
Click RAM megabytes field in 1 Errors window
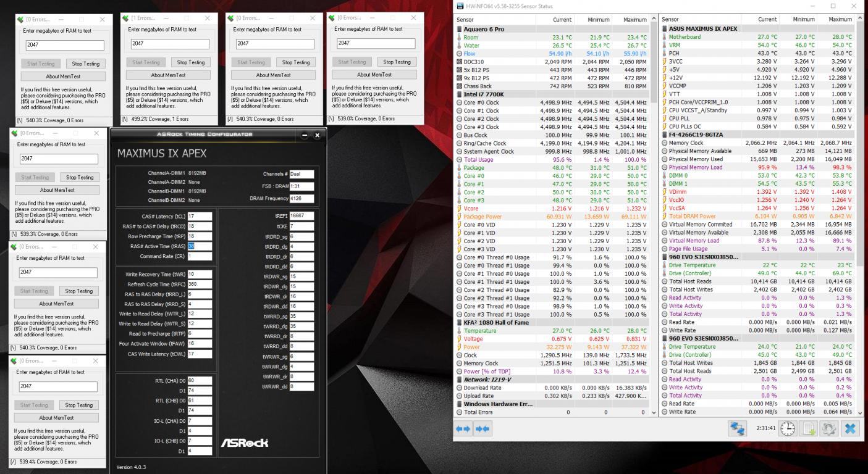[x=169, y=44]
